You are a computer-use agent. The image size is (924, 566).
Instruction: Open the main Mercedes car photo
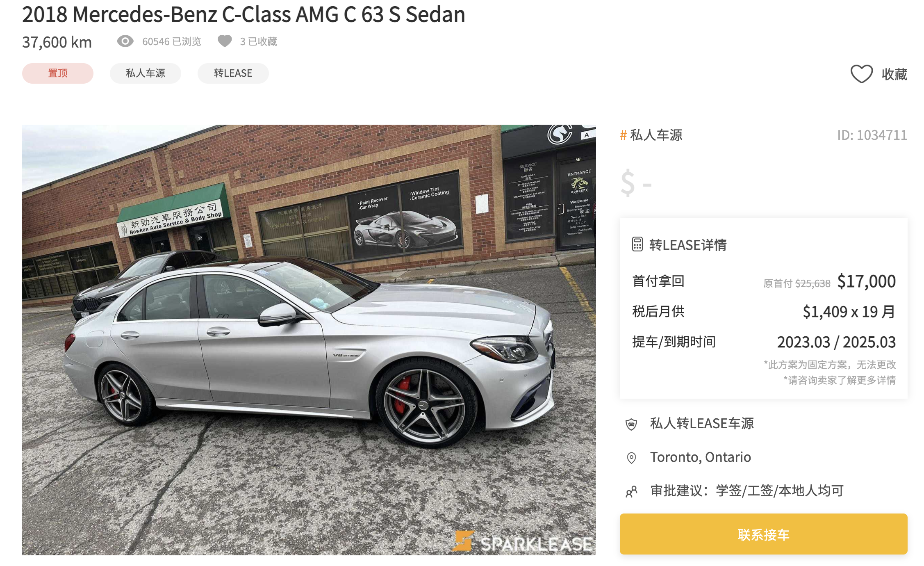(309, 340)
